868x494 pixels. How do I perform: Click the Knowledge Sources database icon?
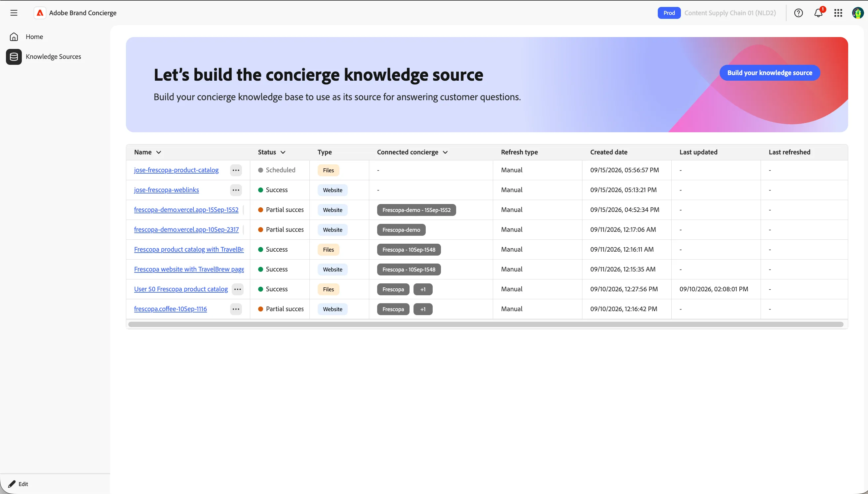pyautogui.click(x=14, y=57)
